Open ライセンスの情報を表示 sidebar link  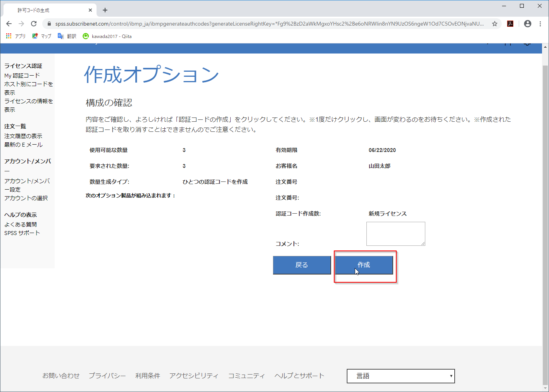coord(29,105)
